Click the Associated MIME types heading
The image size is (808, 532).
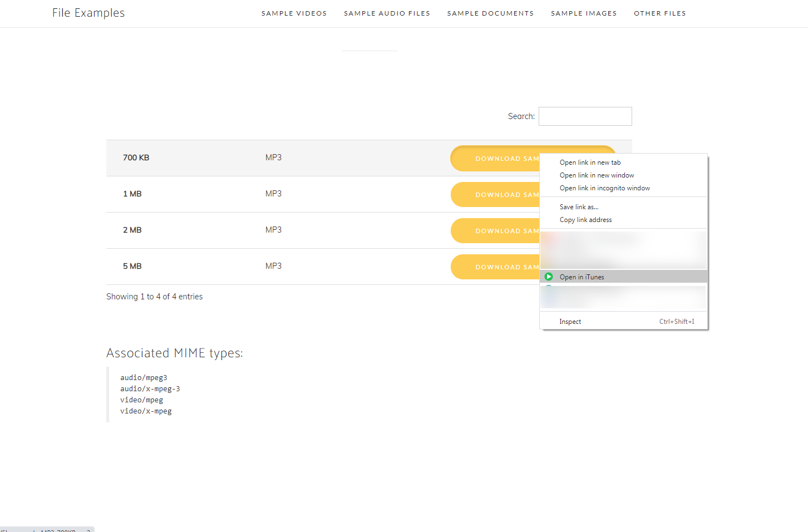coord(175,353)
